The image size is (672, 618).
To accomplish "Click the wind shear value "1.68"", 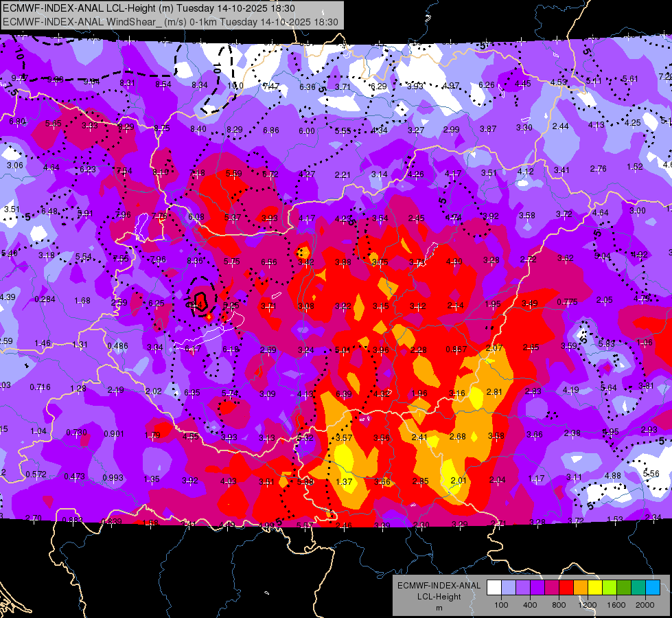I will (x=82, y=301).
